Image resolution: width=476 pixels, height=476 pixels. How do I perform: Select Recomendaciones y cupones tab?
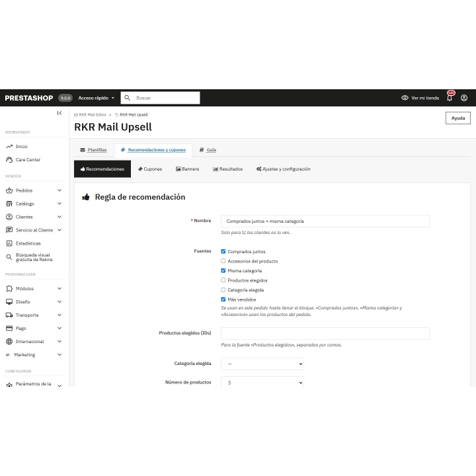click(x=153, y=150)
